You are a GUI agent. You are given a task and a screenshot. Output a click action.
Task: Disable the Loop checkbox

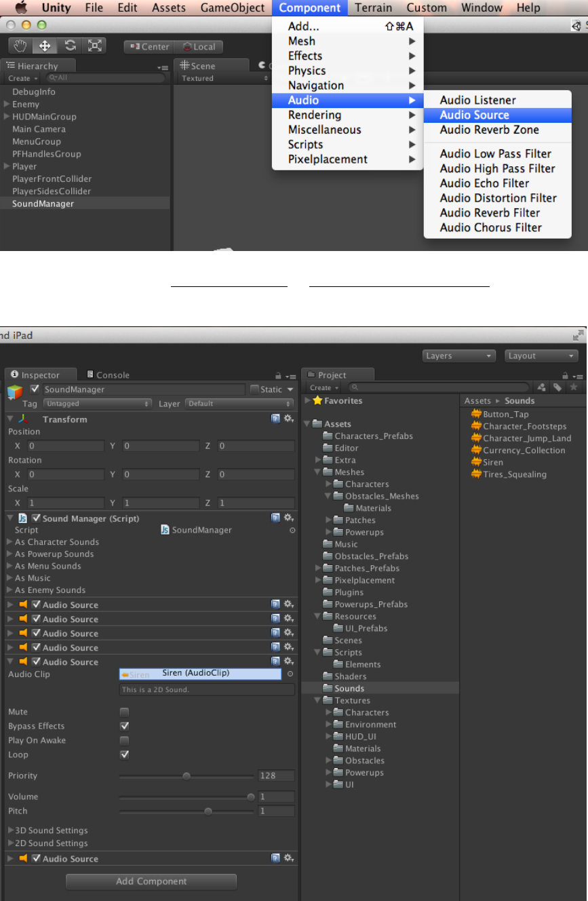[x=124, y=754]
